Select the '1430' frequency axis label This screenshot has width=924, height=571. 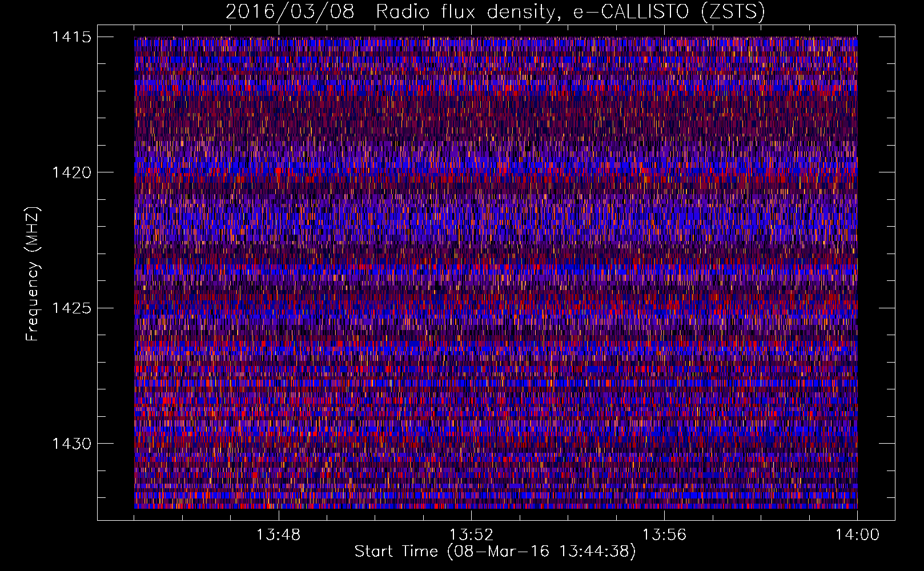pyautogui.click(x=71, y=444)
